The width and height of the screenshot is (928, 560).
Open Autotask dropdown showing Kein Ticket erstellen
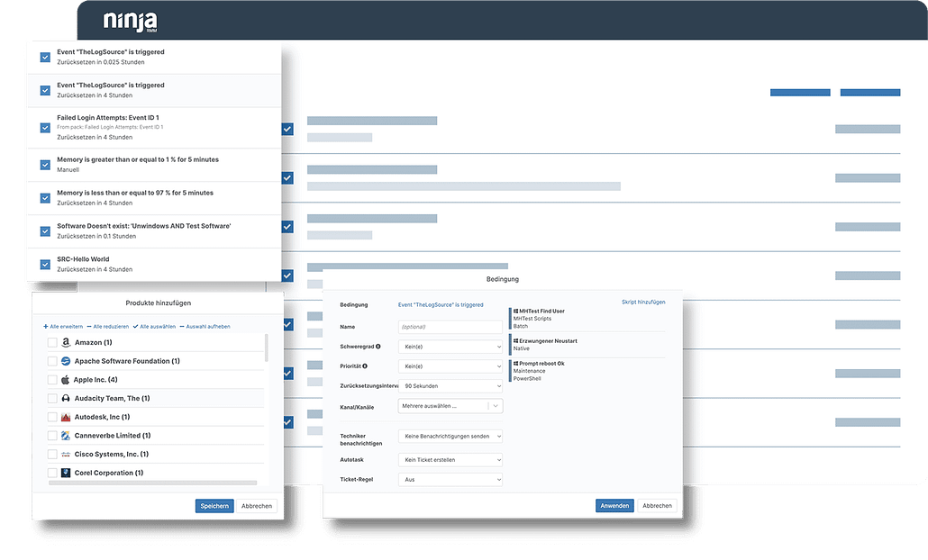click(x=450, y=459)
